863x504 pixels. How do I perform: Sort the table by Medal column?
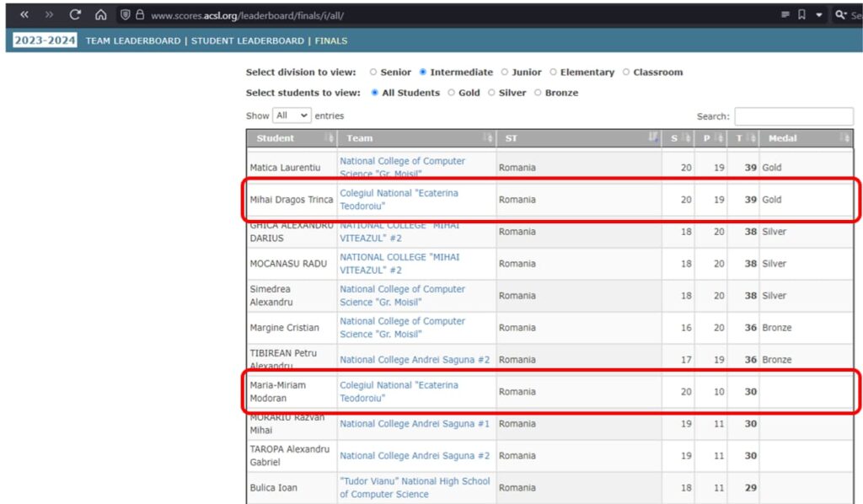coord(805,138)
